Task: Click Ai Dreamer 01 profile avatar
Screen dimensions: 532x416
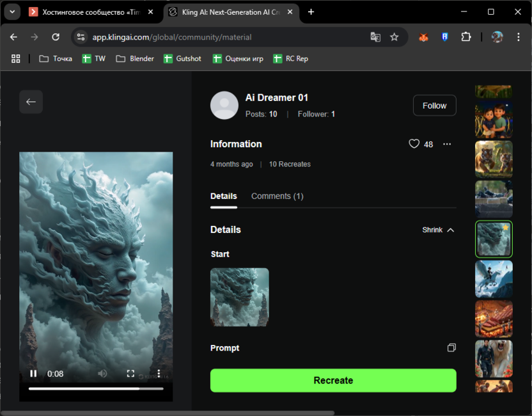Action: (224, 106)
